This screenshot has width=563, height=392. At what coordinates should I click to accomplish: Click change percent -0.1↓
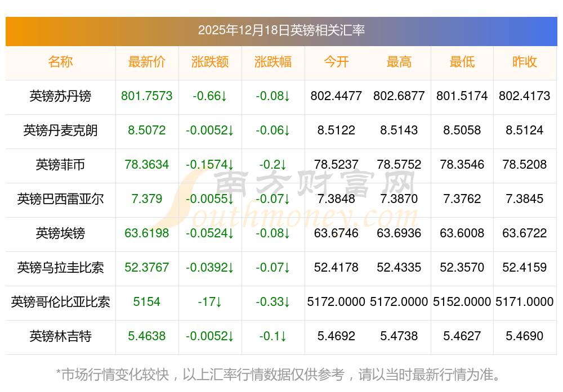point(273,336)
